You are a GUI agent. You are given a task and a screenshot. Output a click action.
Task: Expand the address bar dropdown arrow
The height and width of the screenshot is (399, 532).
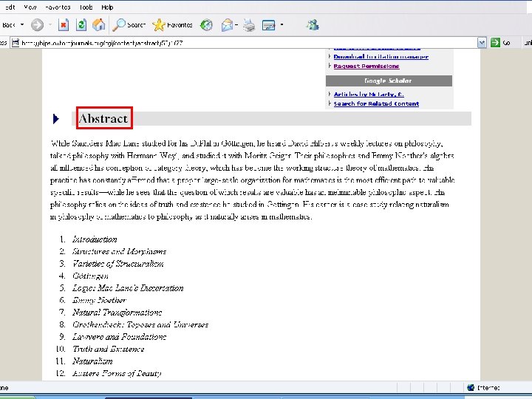(482, 43)
